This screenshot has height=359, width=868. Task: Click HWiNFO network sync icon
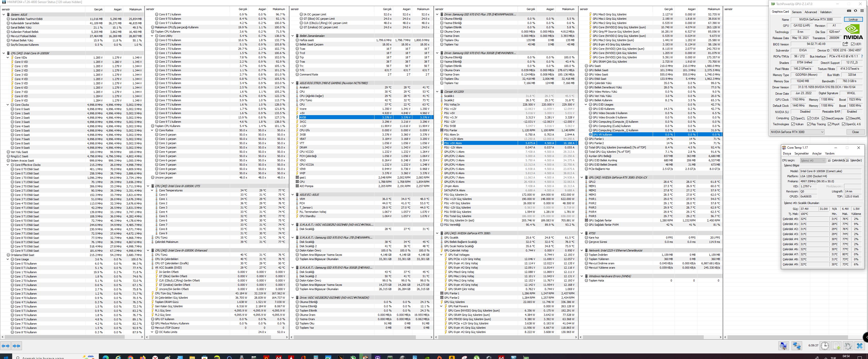click(797, 346)
